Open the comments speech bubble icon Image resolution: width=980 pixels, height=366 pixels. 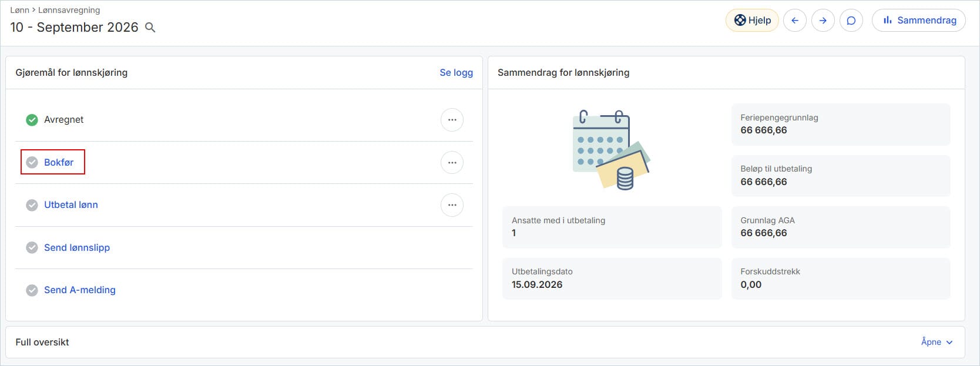pyautogui.click(x=851, y=21)
